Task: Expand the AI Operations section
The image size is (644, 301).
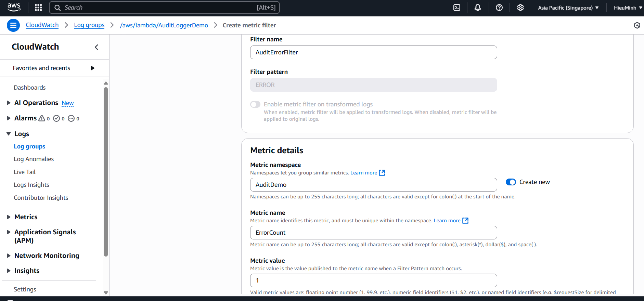Action: pos(9,103)
